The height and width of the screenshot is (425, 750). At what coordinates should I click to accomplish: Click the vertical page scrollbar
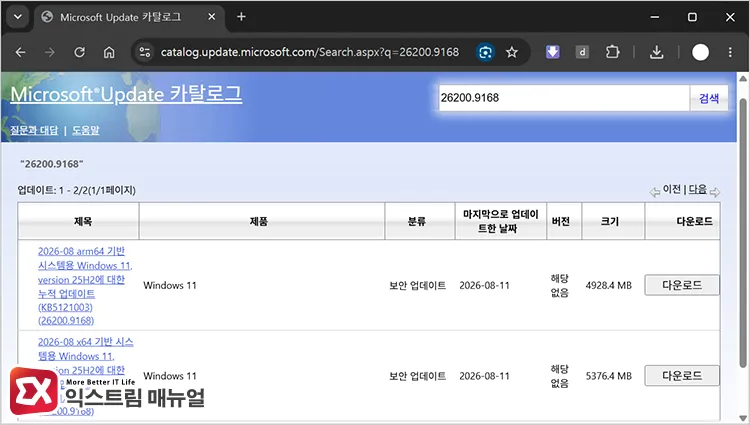743,233
